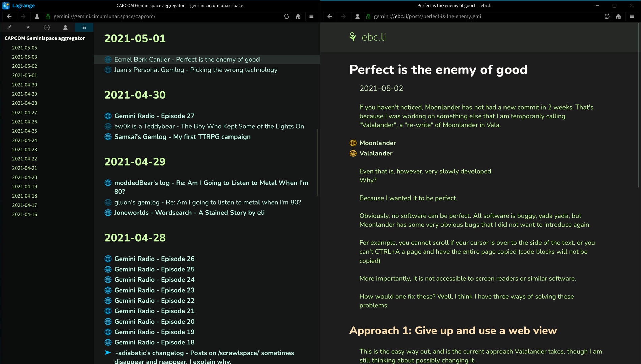This screenshot has width=641, height=364.
Task: Switch sidebar to Page Outline tab
Action: coord(84,27)
